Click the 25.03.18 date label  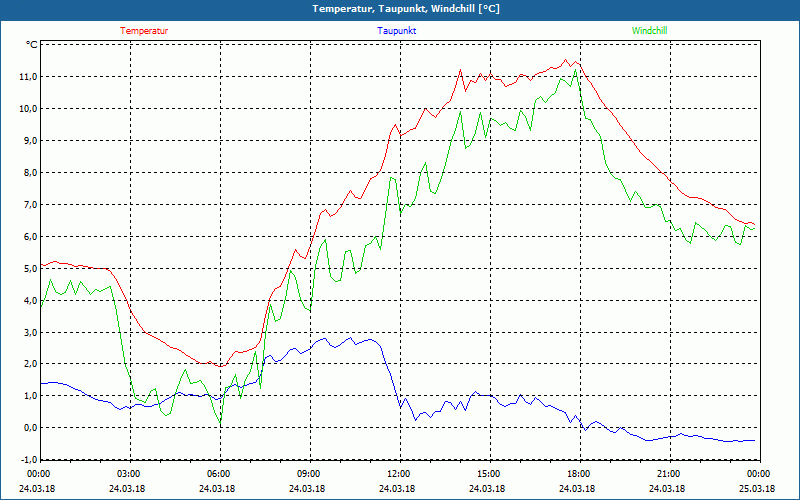click(757, 488)
